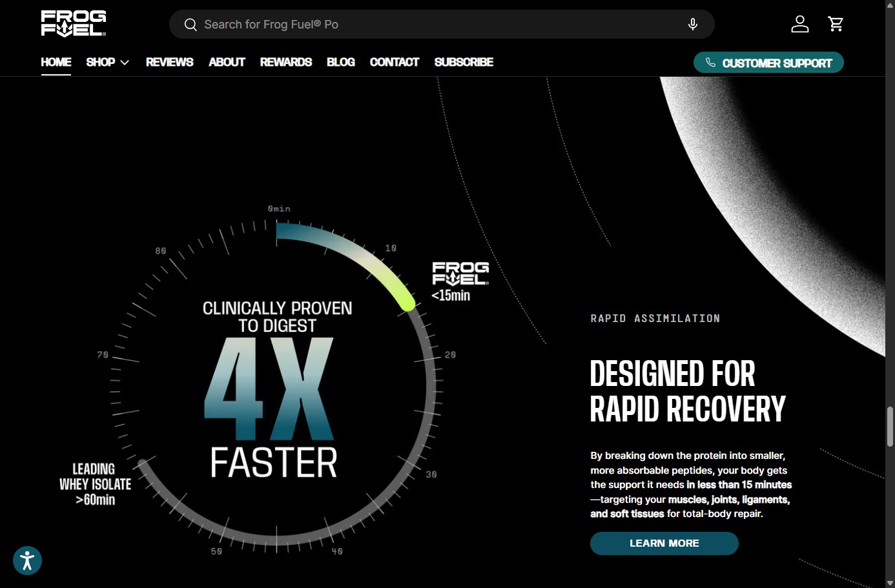The image size is (895, 588).
Task: Open the Rewards page
Action: pyautogui.click(x=285, y=63)
